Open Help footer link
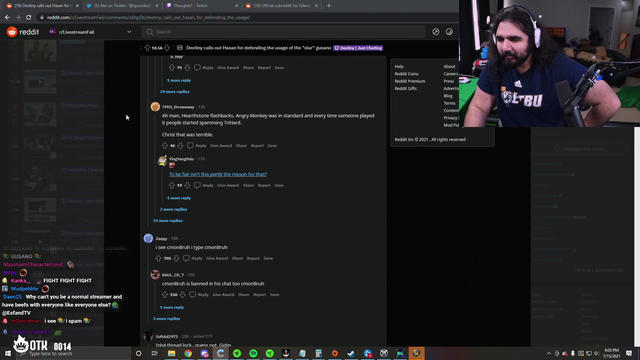The height and width of the screenshot is (360, 640). point(399,67)
